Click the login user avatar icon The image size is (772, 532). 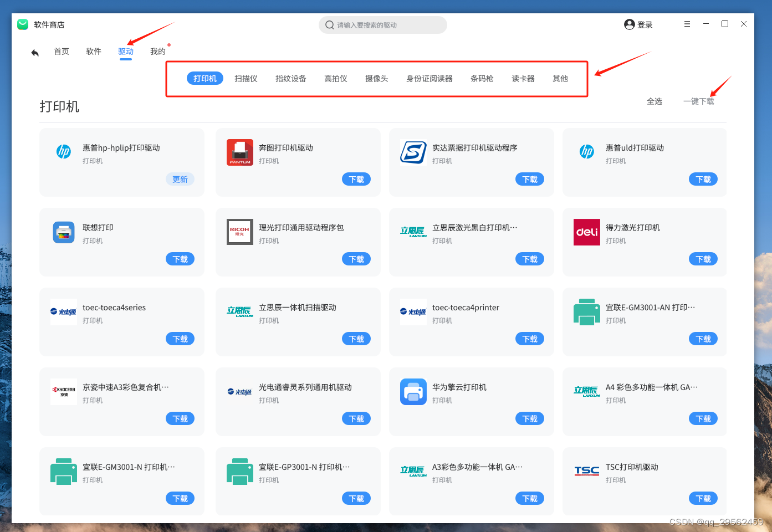pos(629,24)
